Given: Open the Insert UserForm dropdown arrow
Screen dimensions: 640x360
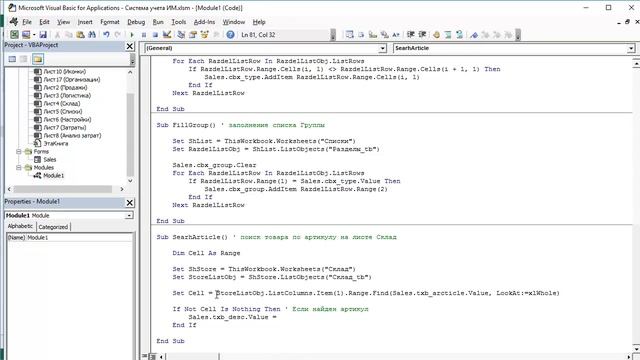Looking at the screenshot, I should click(x=34, y=35).
